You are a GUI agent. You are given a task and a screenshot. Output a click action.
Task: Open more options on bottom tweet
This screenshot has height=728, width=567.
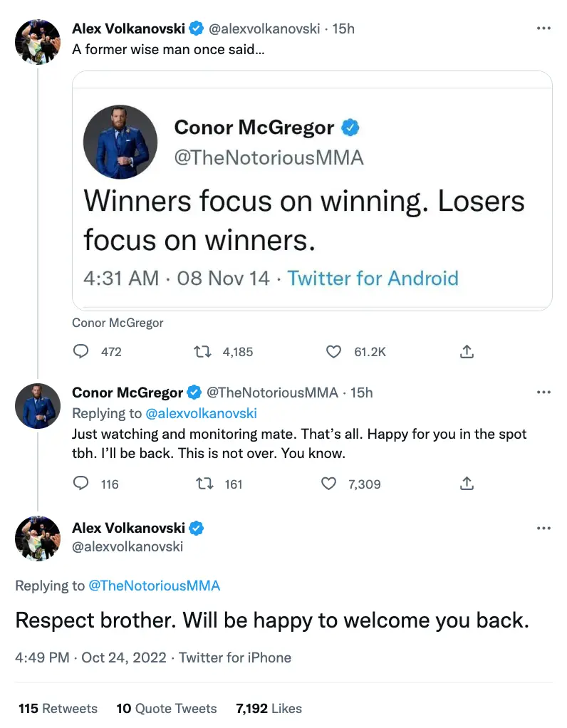point(543,528)
